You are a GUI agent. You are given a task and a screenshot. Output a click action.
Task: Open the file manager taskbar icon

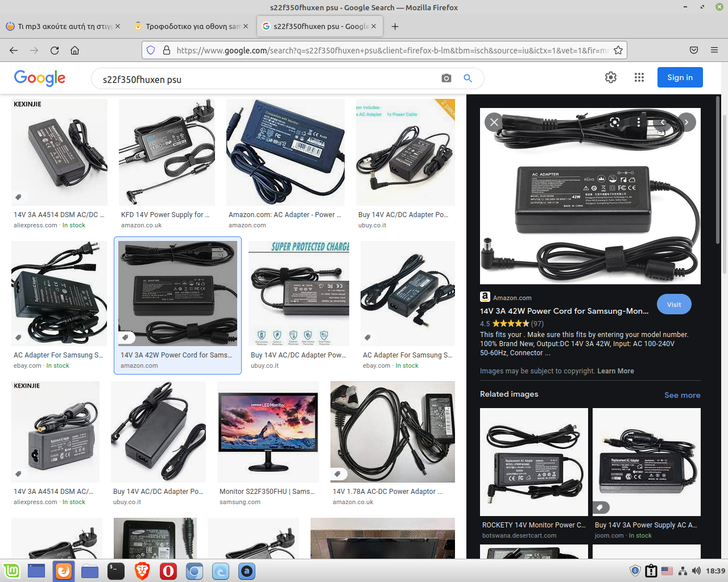[x=90, y=571]
